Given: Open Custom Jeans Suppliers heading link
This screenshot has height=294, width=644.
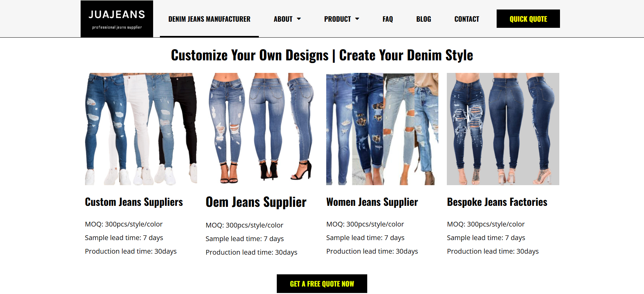Looking at the screenshot, I should pyautogui.click(x=134, y=202).
